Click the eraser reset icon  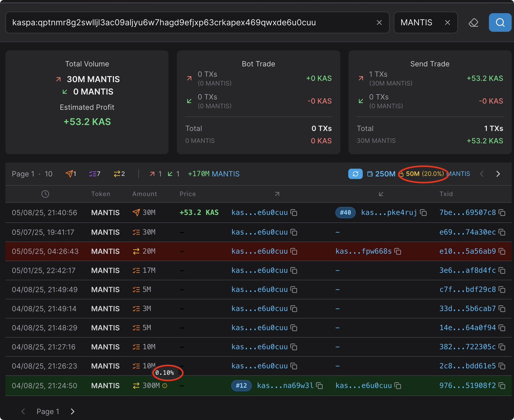coord(473,23)
